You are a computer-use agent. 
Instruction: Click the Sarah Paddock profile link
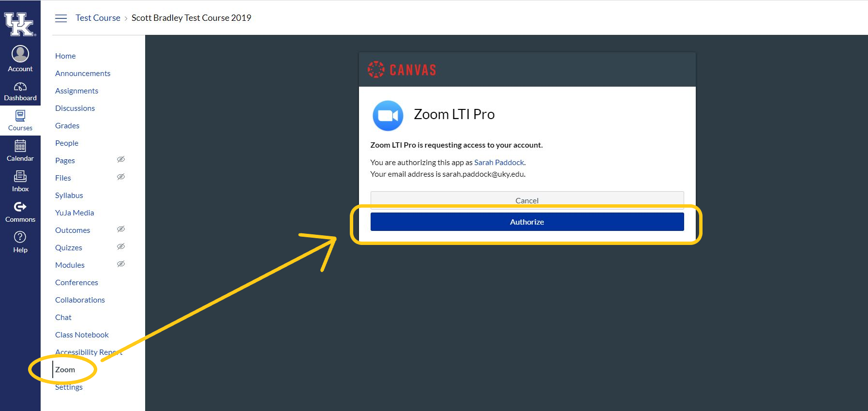pyautogui.click(x=499, y=162)
